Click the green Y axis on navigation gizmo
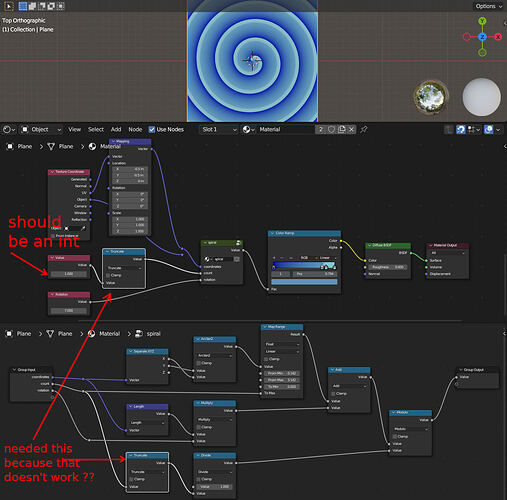 tap(482, 21)
